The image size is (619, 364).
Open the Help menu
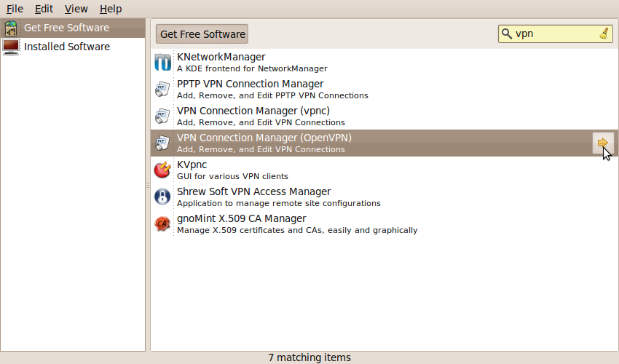click(111, 9)
